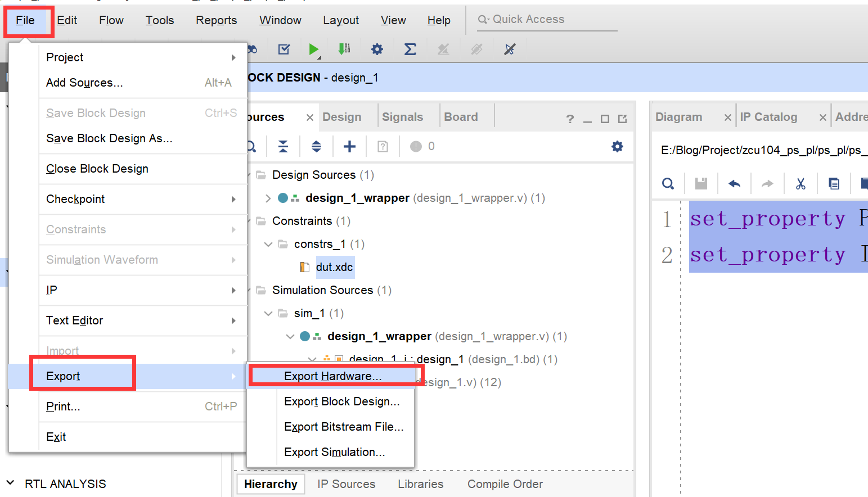
Task: Click Collapse All icon in Sources panel
Action: click(x=283, y=147)
